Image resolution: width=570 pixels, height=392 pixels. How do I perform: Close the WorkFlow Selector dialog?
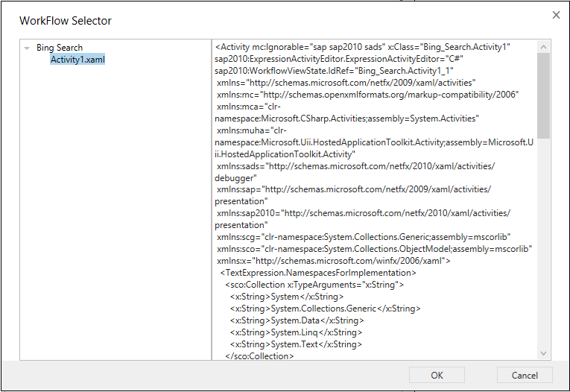pyautogui.click(x=556, y=15)
